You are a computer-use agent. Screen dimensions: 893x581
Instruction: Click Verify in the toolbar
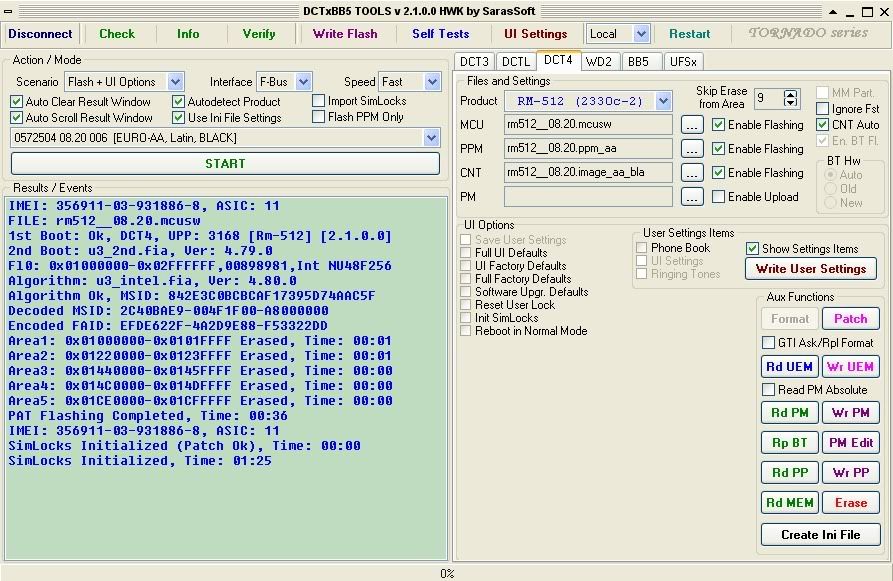[259, 34]
